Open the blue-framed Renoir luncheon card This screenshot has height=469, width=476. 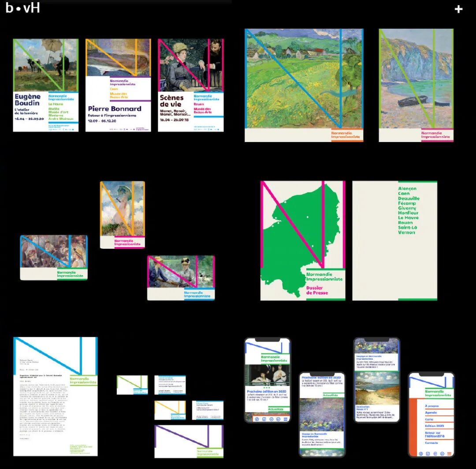54,258
